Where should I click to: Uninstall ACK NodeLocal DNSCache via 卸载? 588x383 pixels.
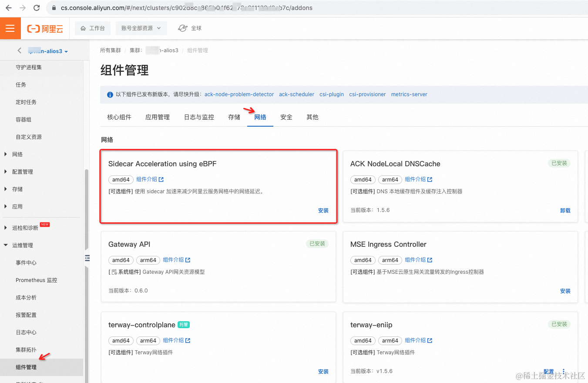pos(565,211)
